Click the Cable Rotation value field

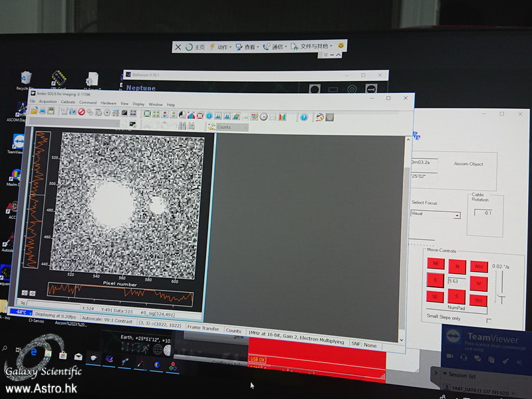click(483, 213)
